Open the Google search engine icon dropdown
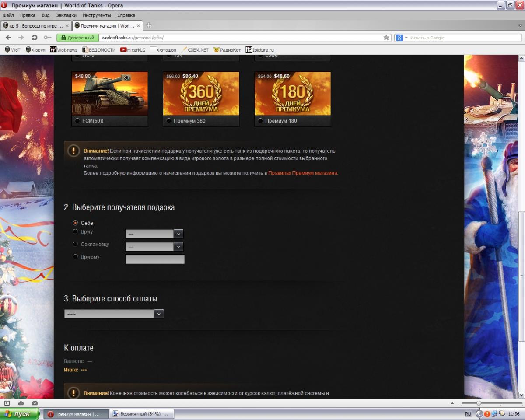 [402, 38]
